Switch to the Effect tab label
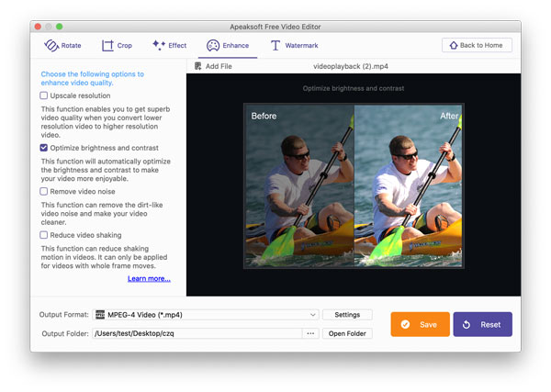This screenshot has width=551, height=392. point(177,45)
